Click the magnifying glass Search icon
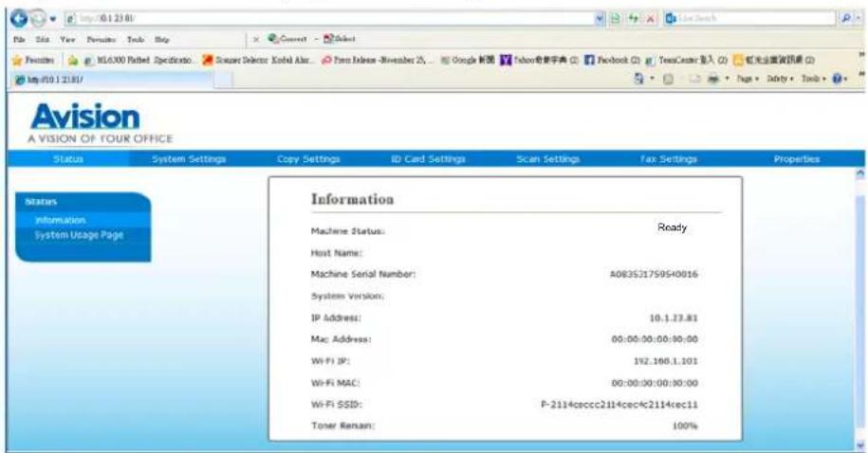Screen dimensions: 868x453 tap(845, 19)
